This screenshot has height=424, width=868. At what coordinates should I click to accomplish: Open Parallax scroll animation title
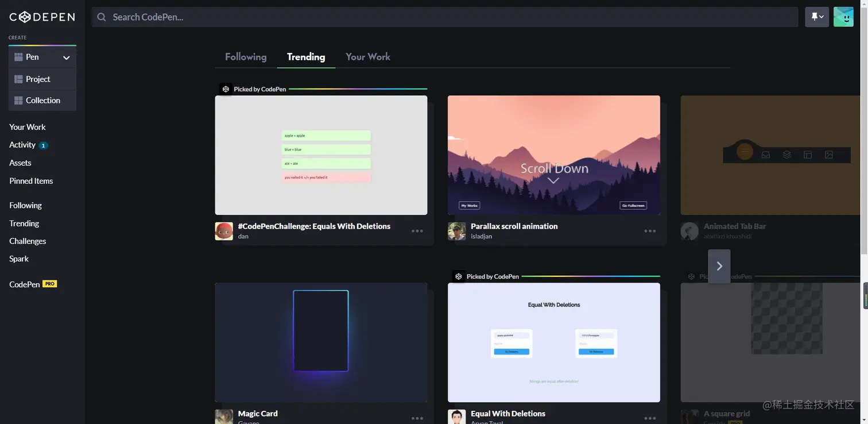pyautogui.click(x=514, y=226)
